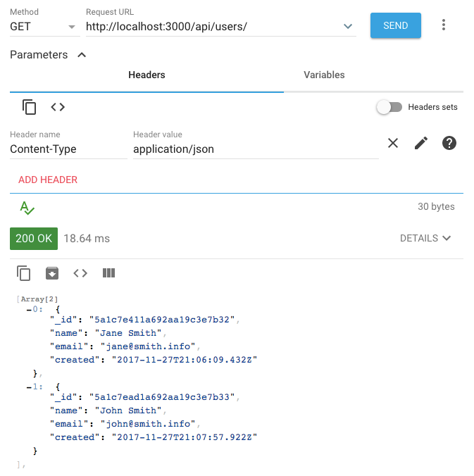
Task: Click the pencil icon to edit header value
Action: click(x=421, y=143)
